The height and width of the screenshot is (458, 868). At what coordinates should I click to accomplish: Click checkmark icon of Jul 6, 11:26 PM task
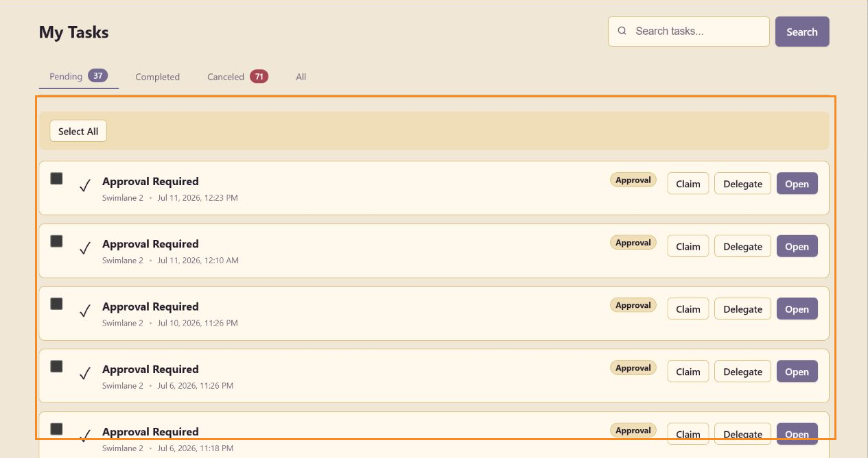click(85, 374)
